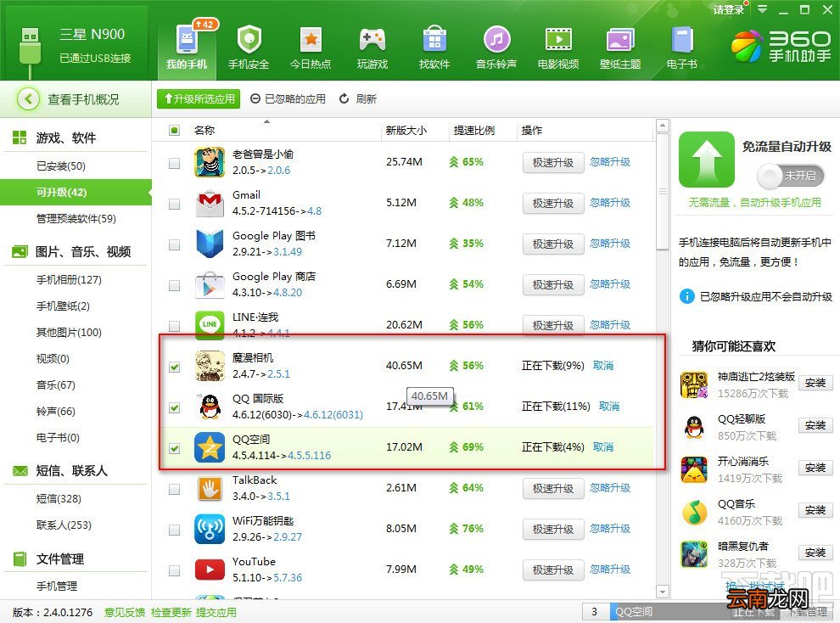Click 极速升级 for YouTube
Viewport: 840px width, 623px height.
coord(553,570)
